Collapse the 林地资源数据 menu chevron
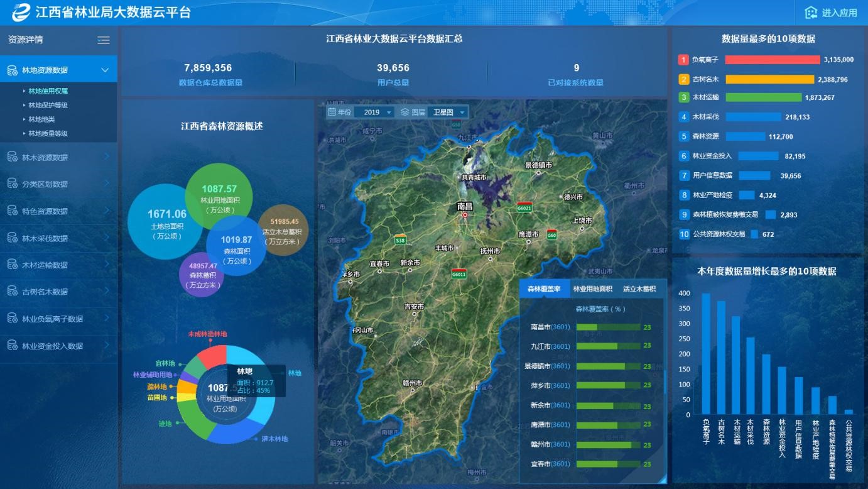This screenshot has width=868, height=489. 105,70
